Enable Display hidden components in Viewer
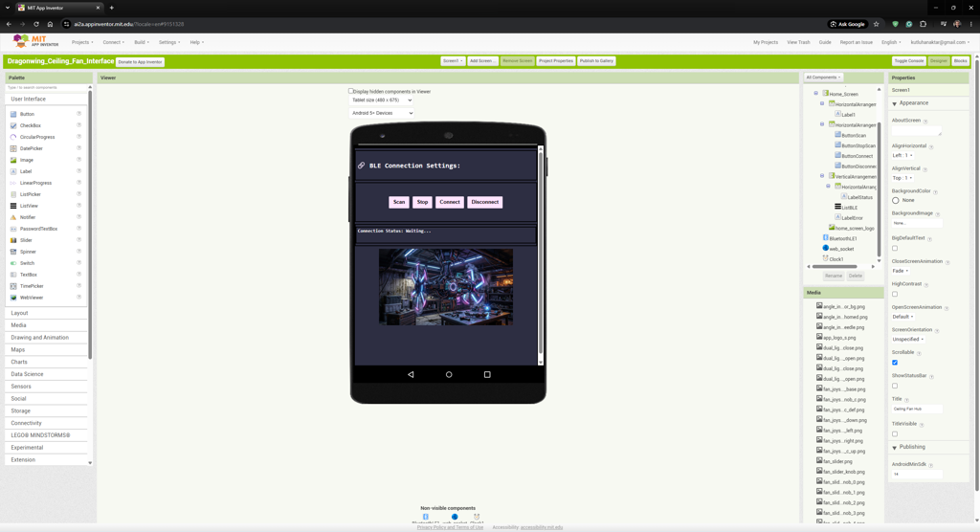The image size is (980, 532). 350,91
